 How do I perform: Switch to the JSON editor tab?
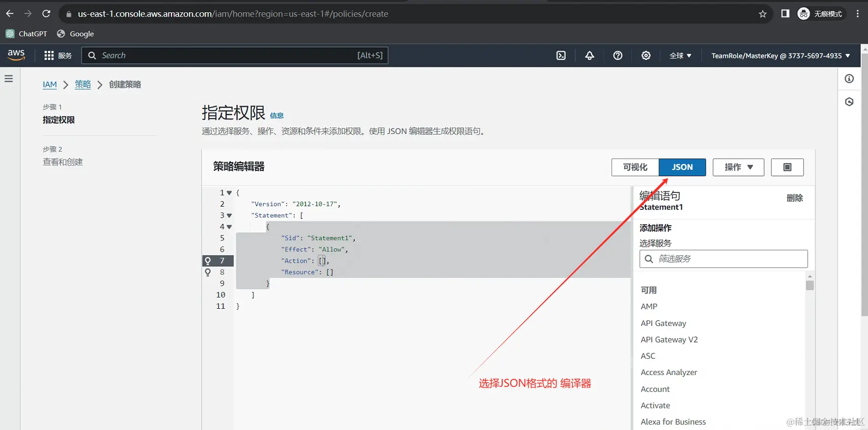pos(682,167)
